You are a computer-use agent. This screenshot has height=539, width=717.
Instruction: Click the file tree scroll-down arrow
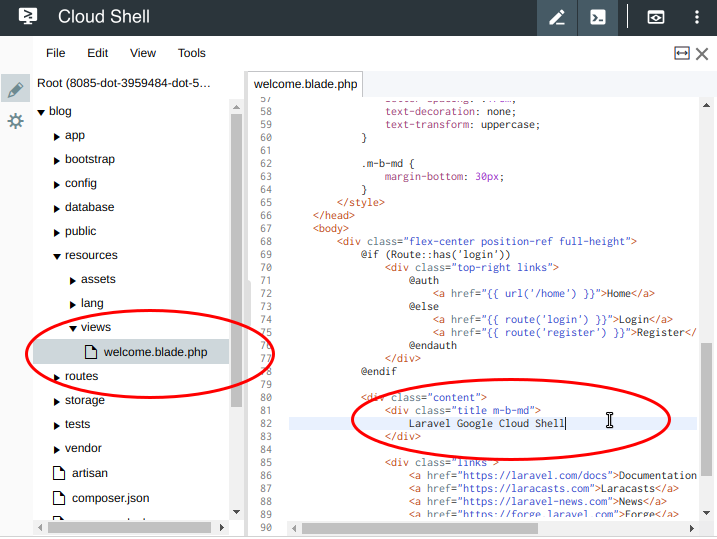tap(236, 512)
